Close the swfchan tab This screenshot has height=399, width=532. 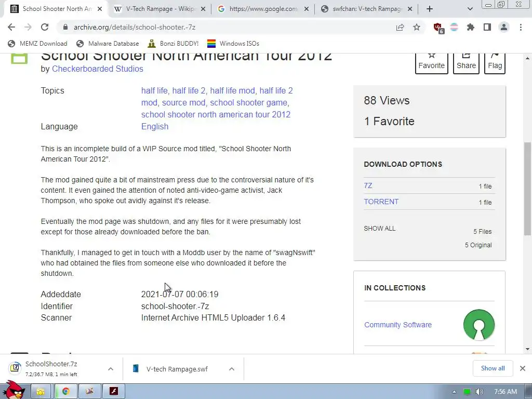pyautogui.click(x=410, y=9)
